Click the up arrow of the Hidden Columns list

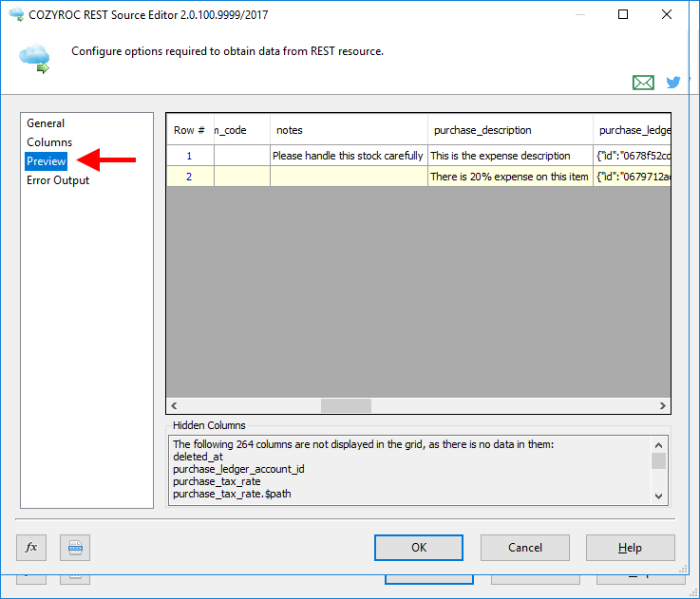(x=658, y=445)
